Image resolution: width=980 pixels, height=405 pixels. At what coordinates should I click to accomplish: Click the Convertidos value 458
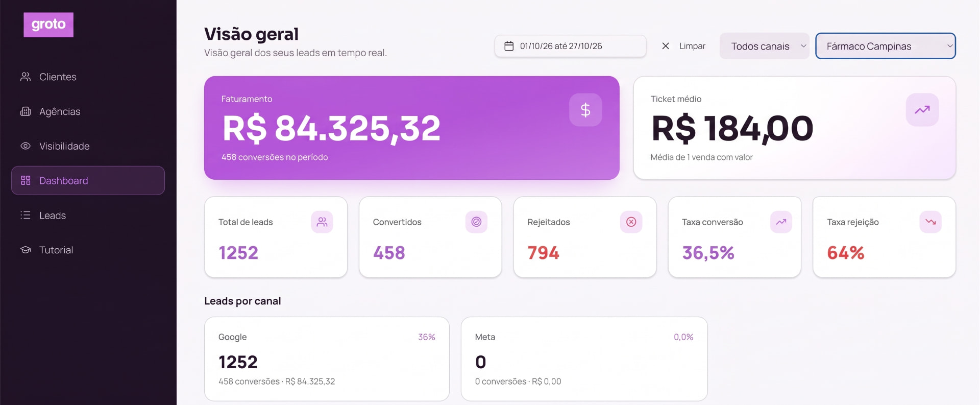pos(389,253)
